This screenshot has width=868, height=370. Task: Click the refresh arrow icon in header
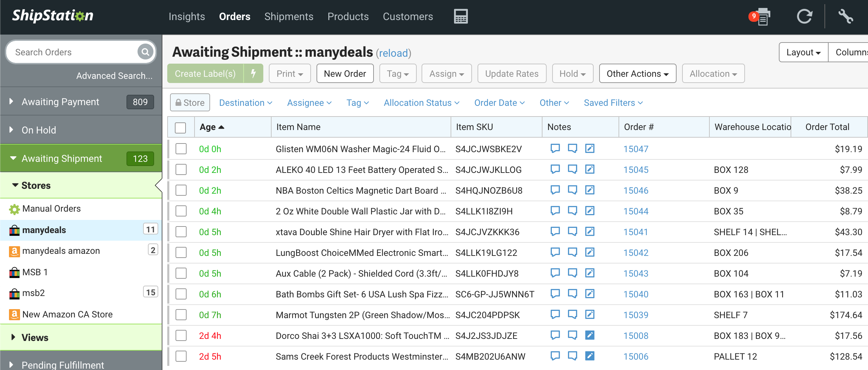point(804,16)
